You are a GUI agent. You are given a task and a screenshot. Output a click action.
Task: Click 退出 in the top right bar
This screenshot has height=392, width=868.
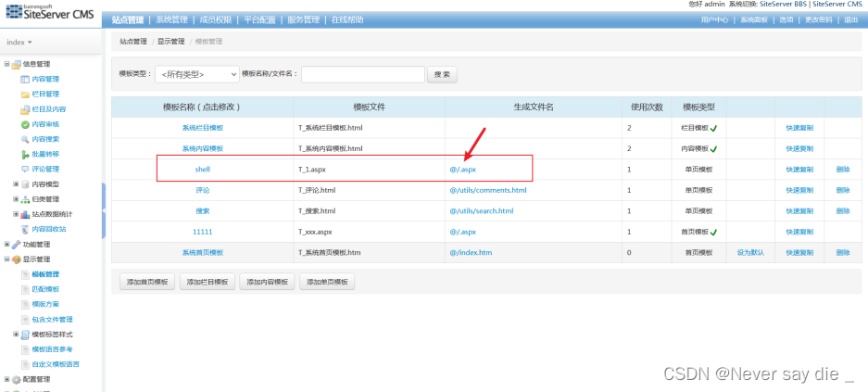point(850,20)
